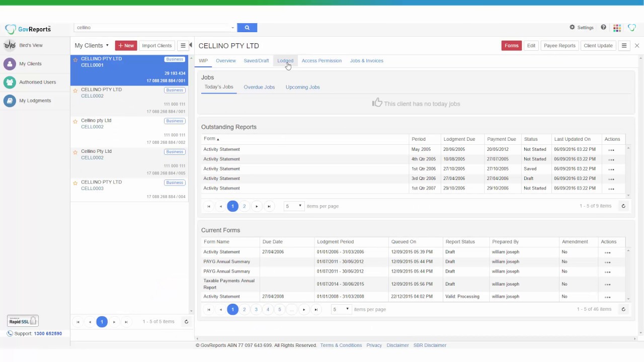Click support phone number 1300 652590
The height and width of the screenshot is (362, 644).
coord(48,333)
